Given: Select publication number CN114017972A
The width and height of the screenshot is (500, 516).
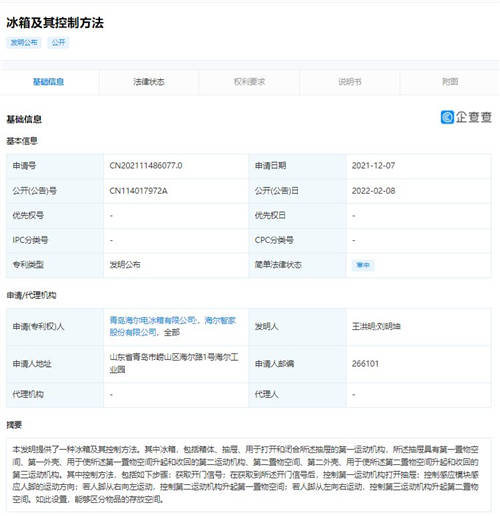Looking at the screenshot, I should tap(138, 191).
